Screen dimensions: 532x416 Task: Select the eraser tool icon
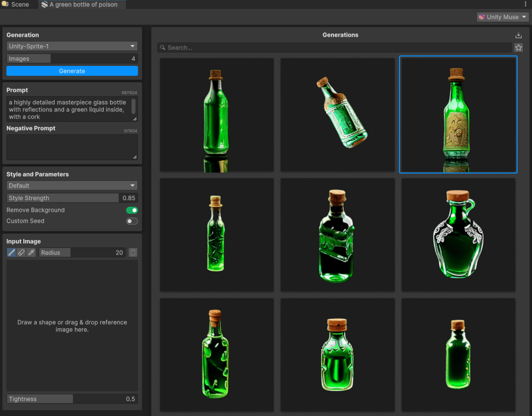[x=21, y=253]
